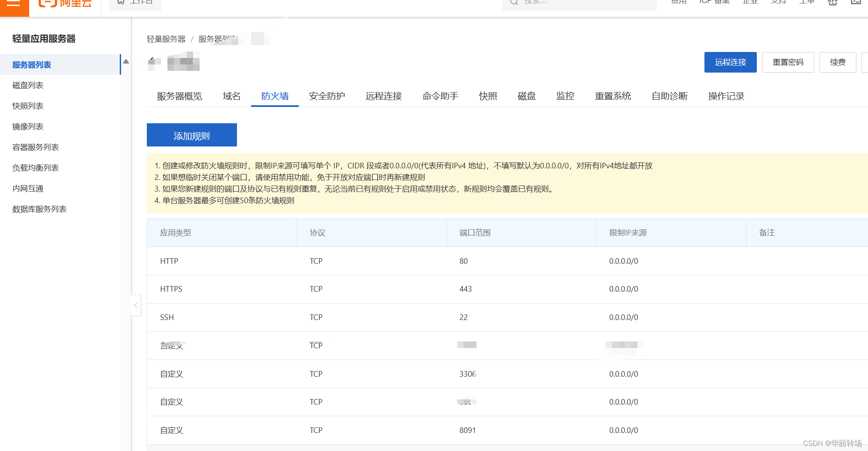868x451 pixels.
Task: Switch to the 命令助手 tab
Action: [x=440, y=96]
